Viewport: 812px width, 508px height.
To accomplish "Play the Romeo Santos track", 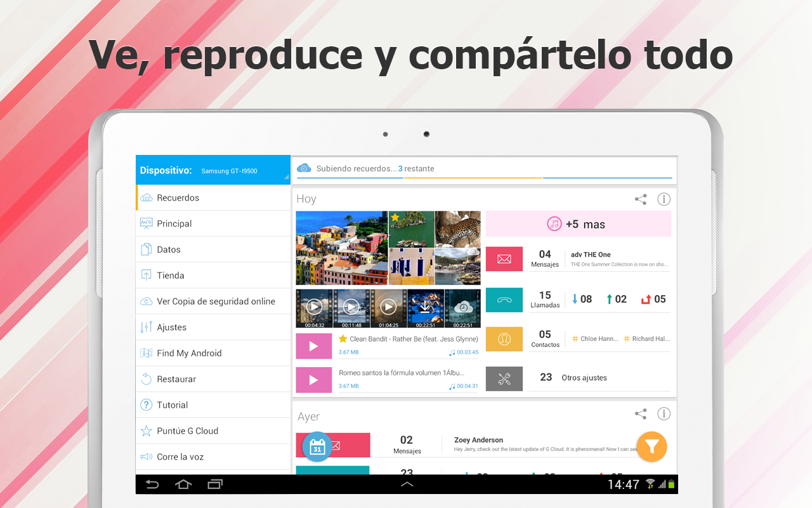I will [x=314, y=380].
